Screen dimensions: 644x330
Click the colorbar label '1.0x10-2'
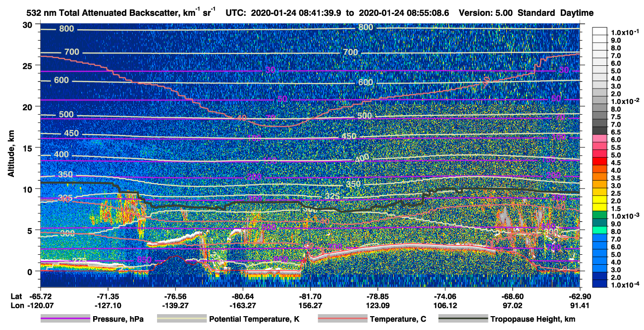624,101
